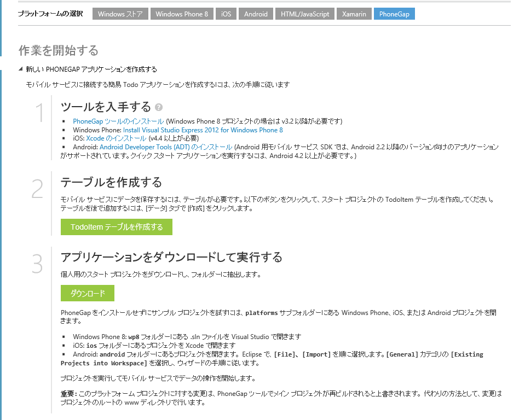Click the ツールを入手する step heading

pos(106,107)
